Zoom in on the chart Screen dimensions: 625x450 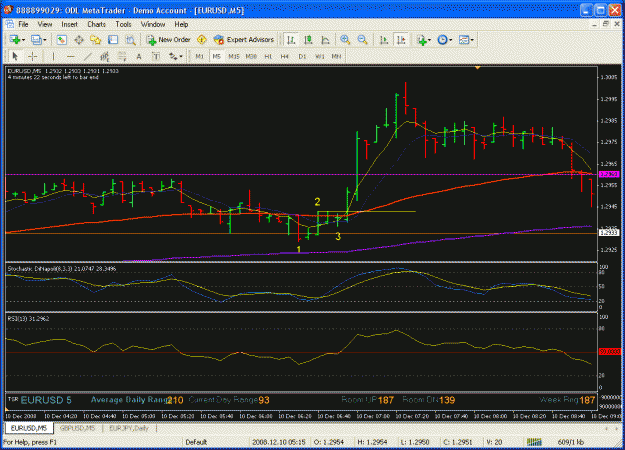[345, 40]
